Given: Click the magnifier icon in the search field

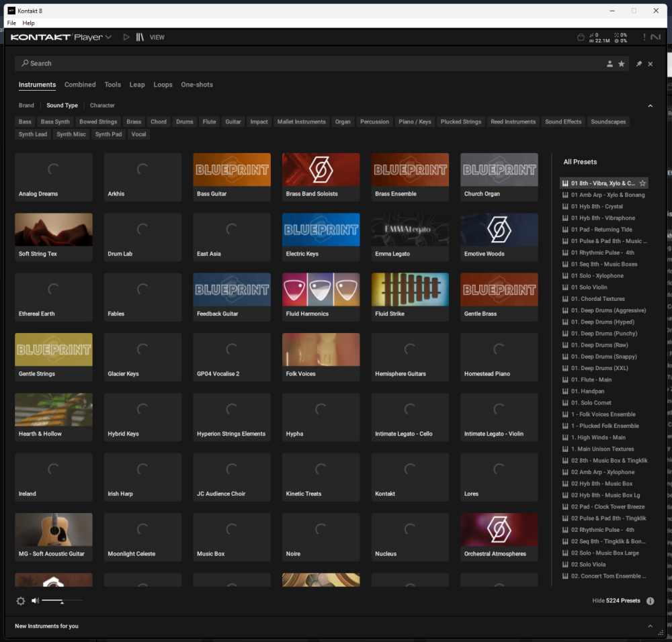Looking at the screenshot, I should (25, 63).
